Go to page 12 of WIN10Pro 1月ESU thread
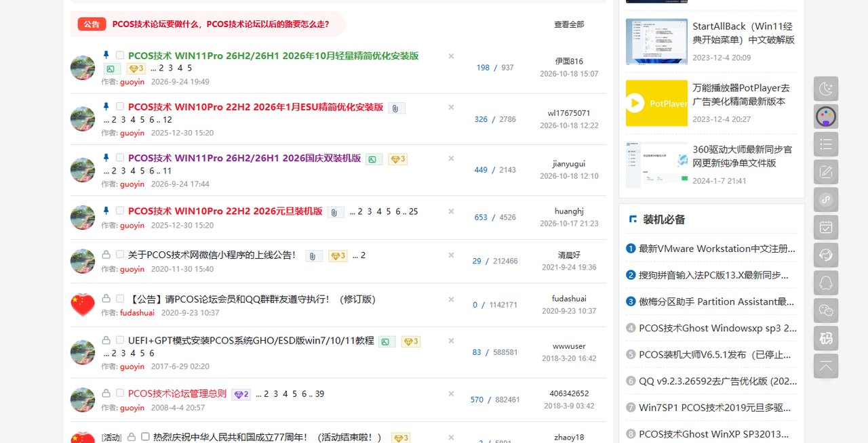The image size is (868, 443). click(167, 120)
